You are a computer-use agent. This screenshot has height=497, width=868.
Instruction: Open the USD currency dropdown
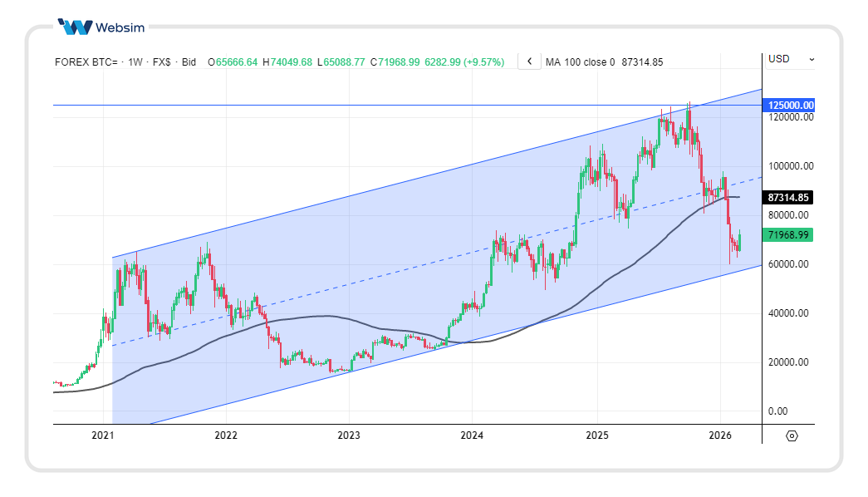tap(791, 59)
